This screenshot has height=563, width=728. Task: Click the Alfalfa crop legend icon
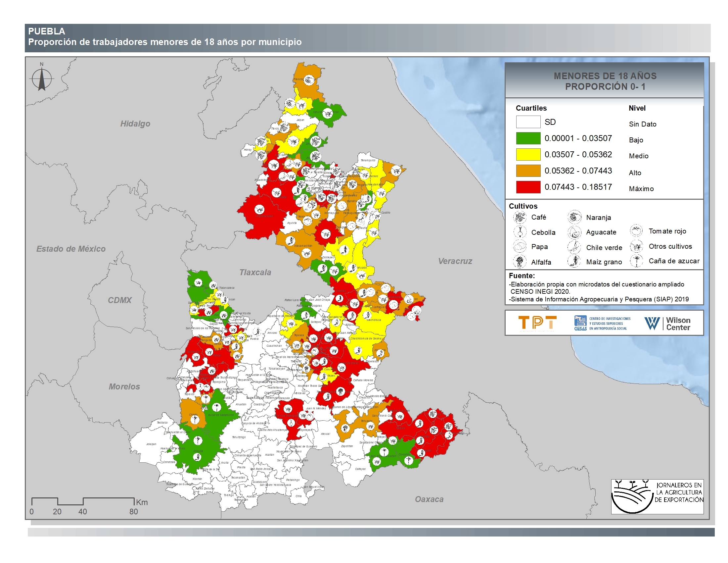[x=520, y=262]
